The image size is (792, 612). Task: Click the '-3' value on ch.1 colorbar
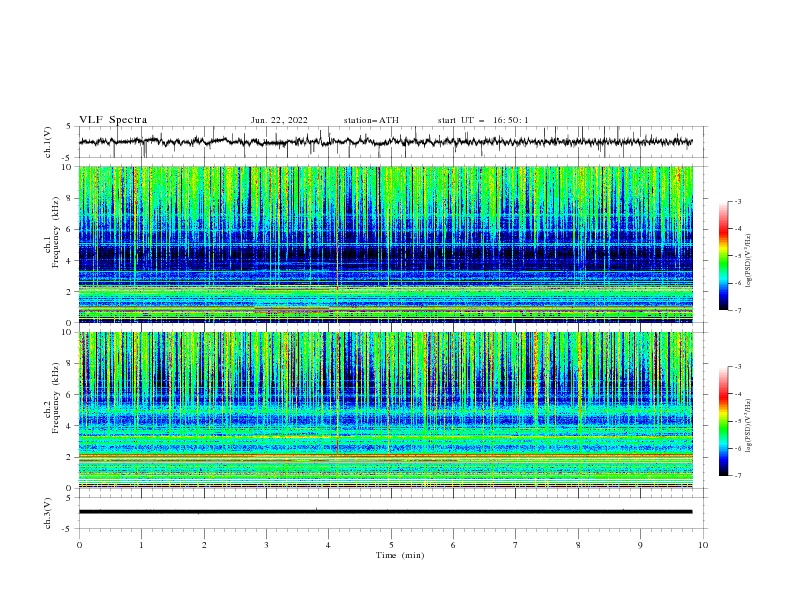(x=737, y=201)
